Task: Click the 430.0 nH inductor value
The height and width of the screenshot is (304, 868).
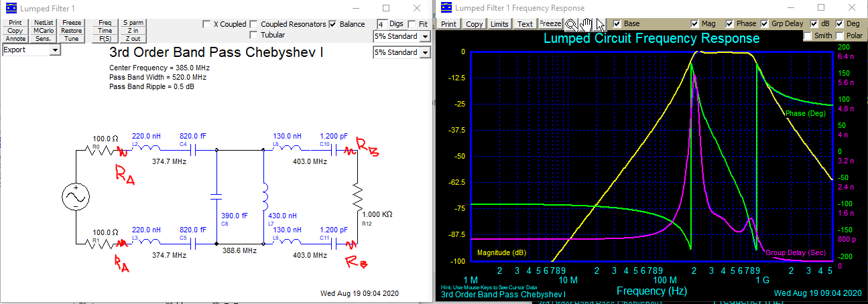Action: click(282, 216)
